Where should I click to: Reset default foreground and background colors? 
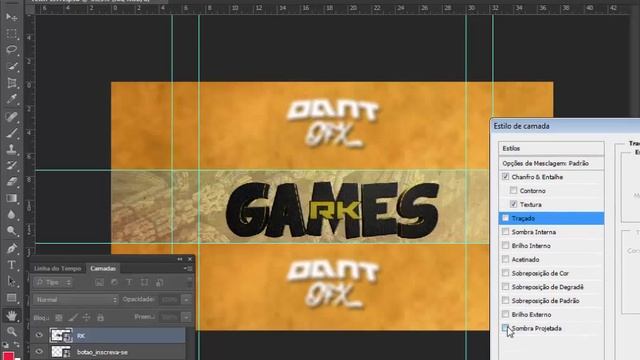5,345
